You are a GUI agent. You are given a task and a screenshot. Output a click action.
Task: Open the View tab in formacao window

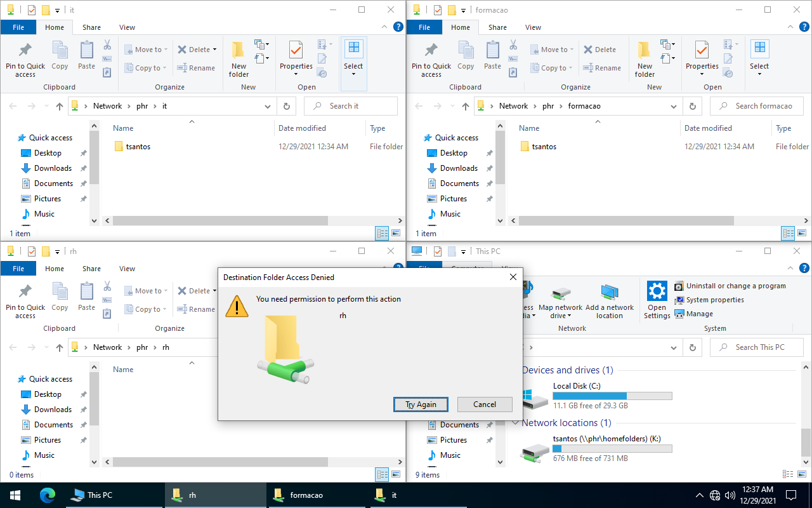(x=533, y=27)
